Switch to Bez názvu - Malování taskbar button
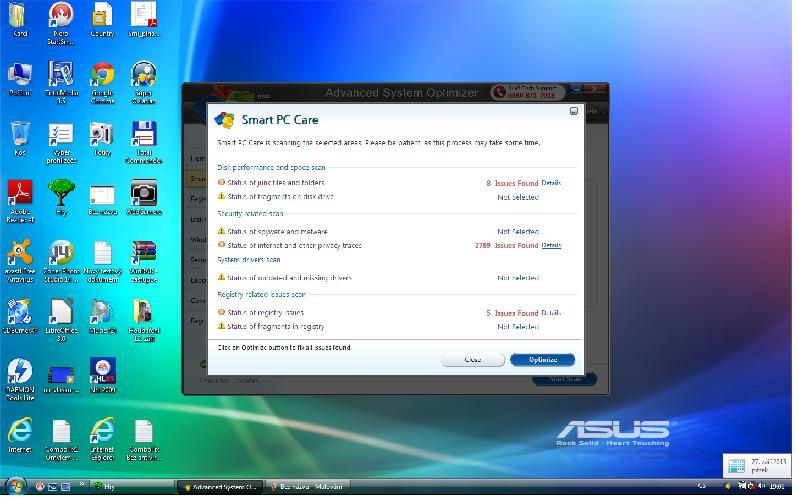Screen dimensions: 798x498 [x=308, y=487]
